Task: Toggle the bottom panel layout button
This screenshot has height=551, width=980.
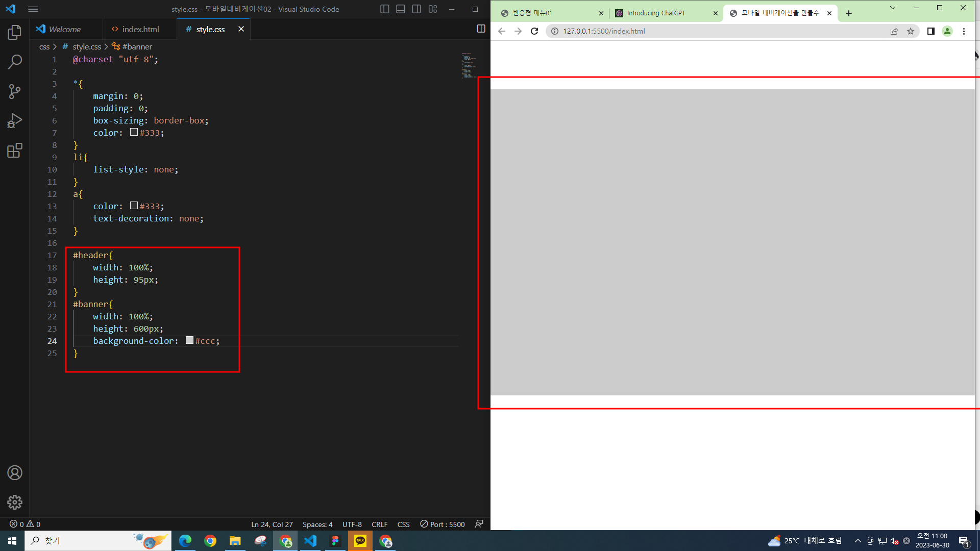Action: coord(401,9)
